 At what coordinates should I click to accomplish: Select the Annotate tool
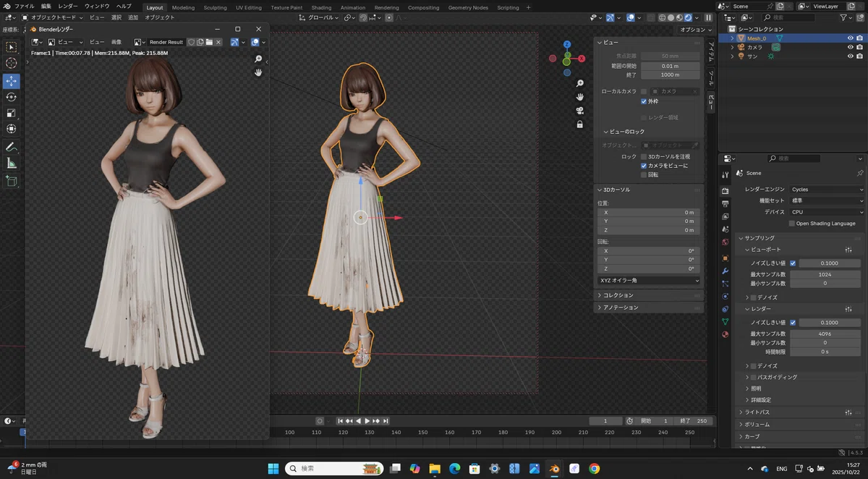coord(12,147)
